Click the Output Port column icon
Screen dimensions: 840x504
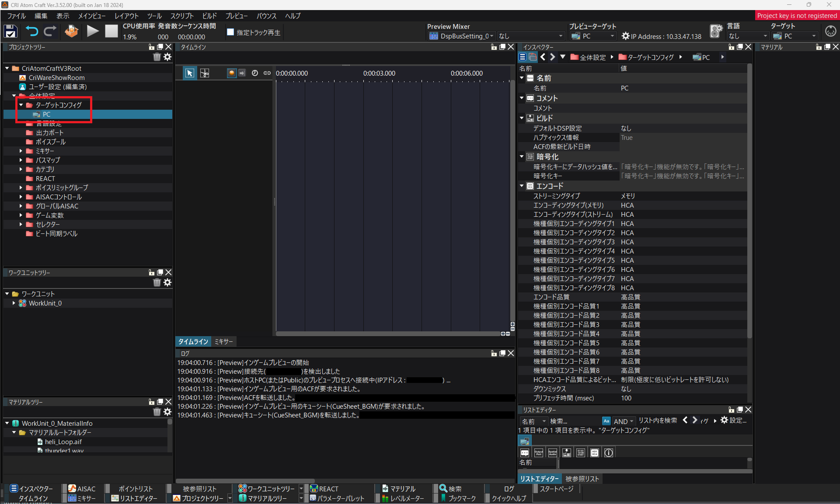539,453
